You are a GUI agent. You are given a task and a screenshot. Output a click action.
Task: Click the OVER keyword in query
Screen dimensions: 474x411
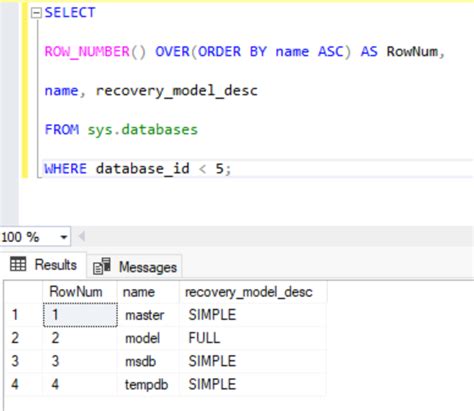[x=172, y=52]
